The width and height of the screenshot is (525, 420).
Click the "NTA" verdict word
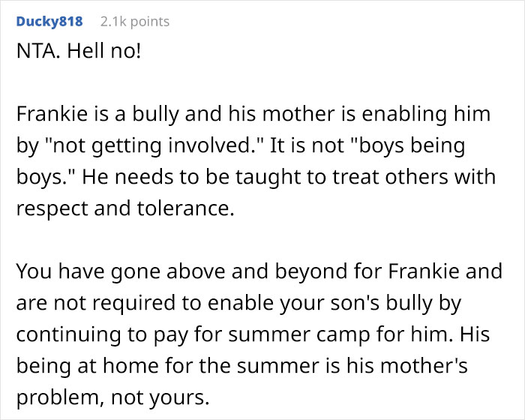tap(34, 55)
